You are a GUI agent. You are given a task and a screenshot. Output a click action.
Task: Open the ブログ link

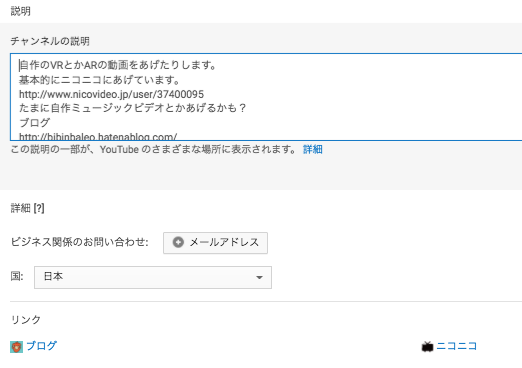click(41, 346)
